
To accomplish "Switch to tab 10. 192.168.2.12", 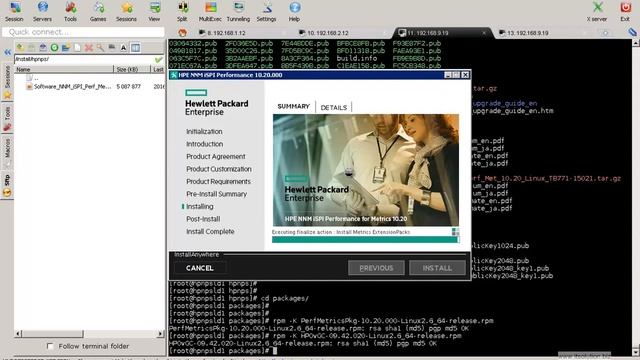I will (x=327, y=33).
